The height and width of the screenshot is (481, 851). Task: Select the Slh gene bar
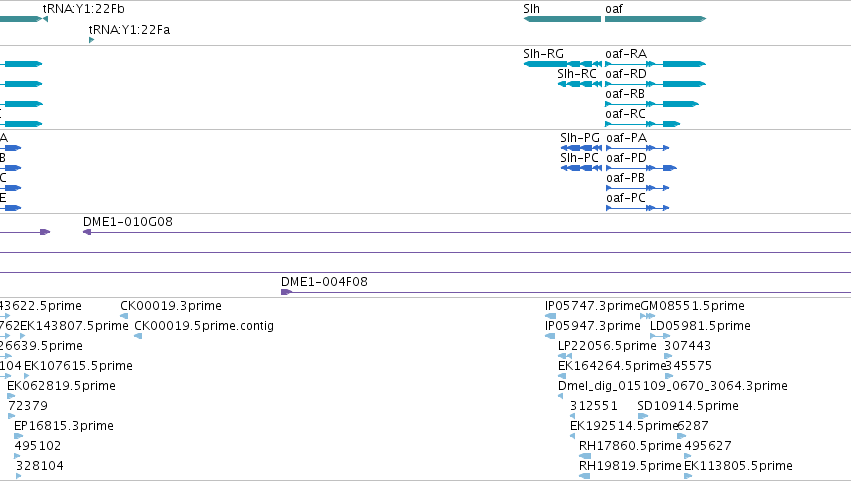pos(562,19)
